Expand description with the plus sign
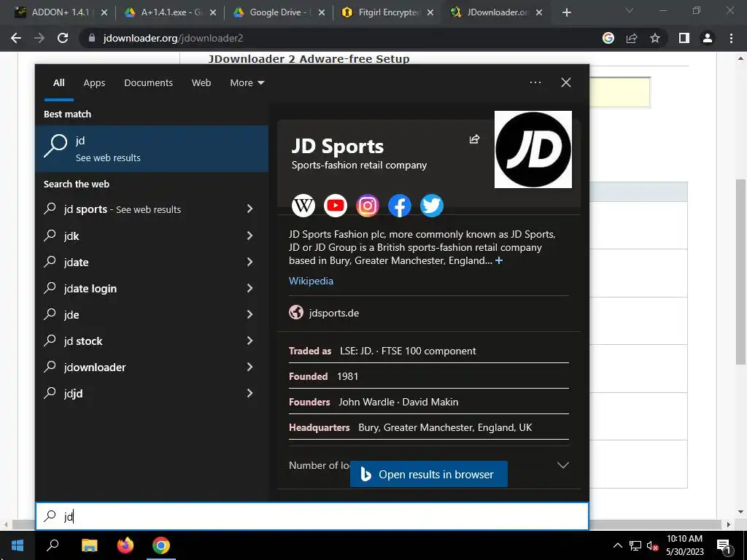Image resolution: width=747 pixels, height=560 pixels. pos(499,260)
